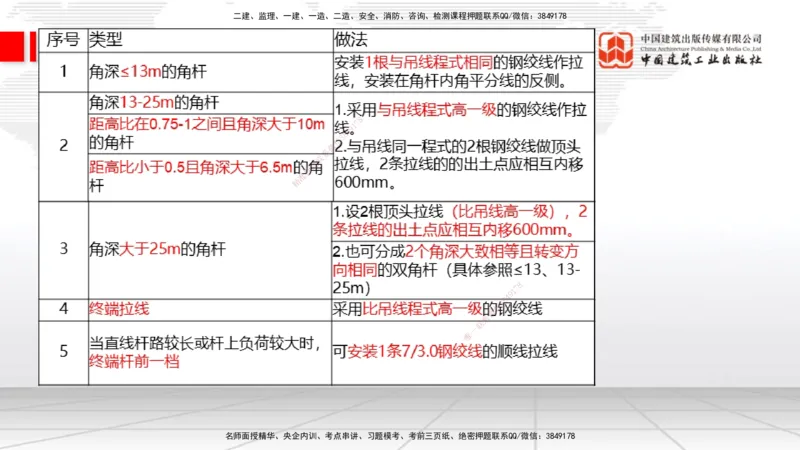The width and height of the screenshot is (800, 450).
Task: Click the China Architecture Publishing logo icon
Action: [616, 50]
